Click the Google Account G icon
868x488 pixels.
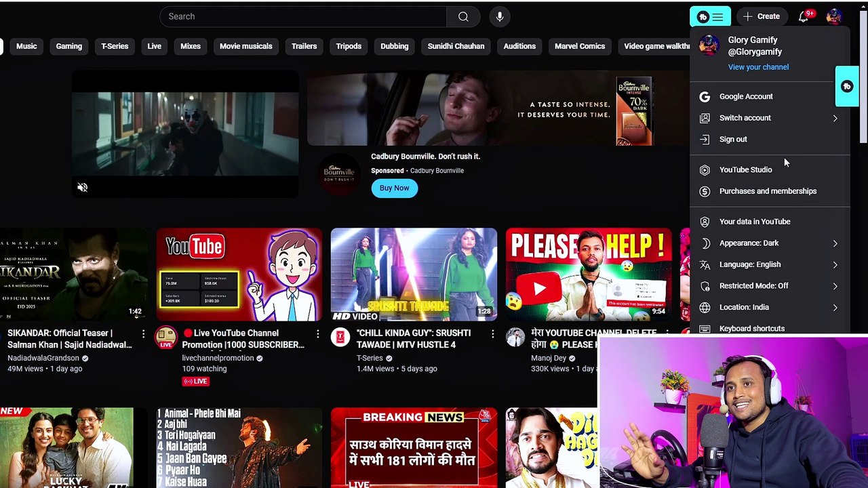705,96
